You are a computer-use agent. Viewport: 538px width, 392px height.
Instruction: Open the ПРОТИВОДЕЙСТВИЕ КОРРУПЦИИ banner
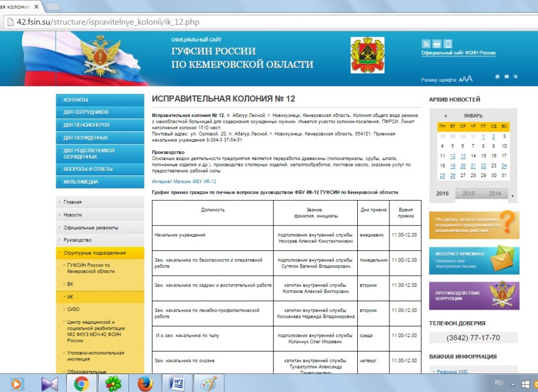point(474,296)
